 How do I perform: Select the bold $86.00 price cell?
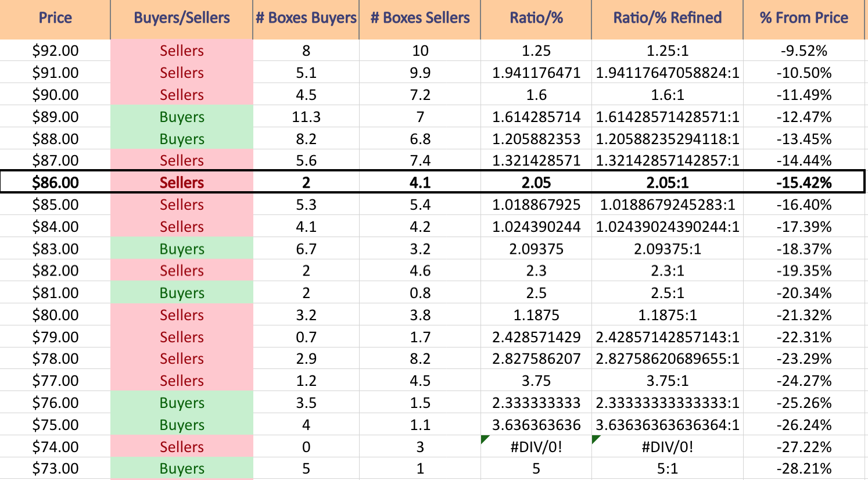(55, 182)
